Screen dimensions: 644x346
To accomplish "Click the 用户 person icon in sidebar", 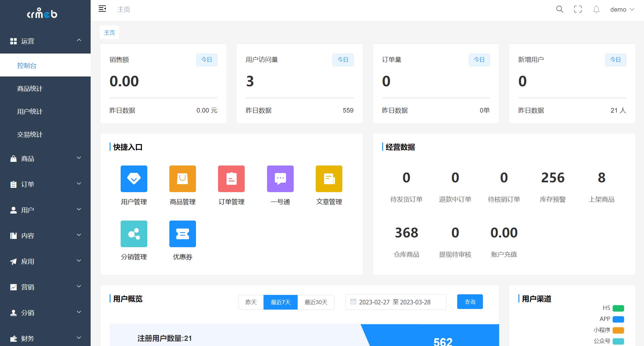I will (x=13, y=210).
